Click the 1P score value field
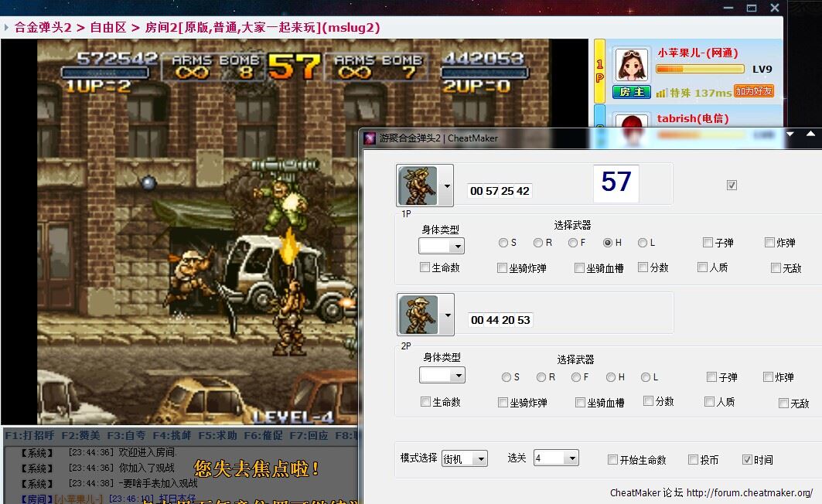 tap(500, 191)
